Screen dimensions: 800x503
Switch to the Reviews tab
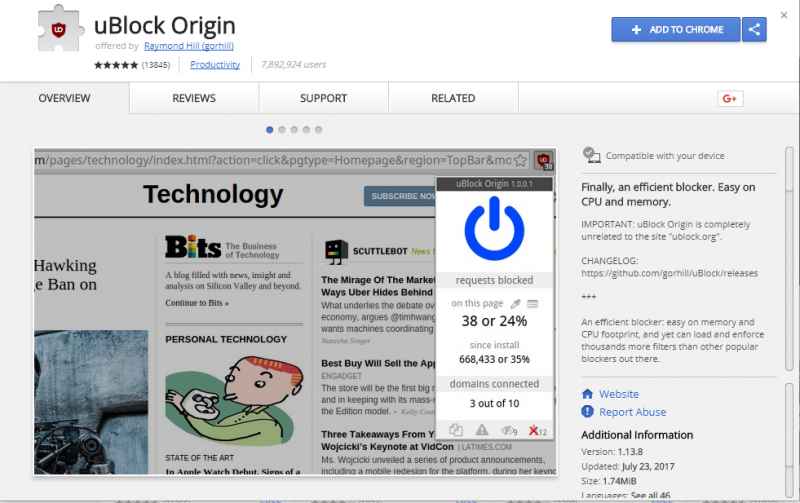pyautogui.click(x=194, y=98)
